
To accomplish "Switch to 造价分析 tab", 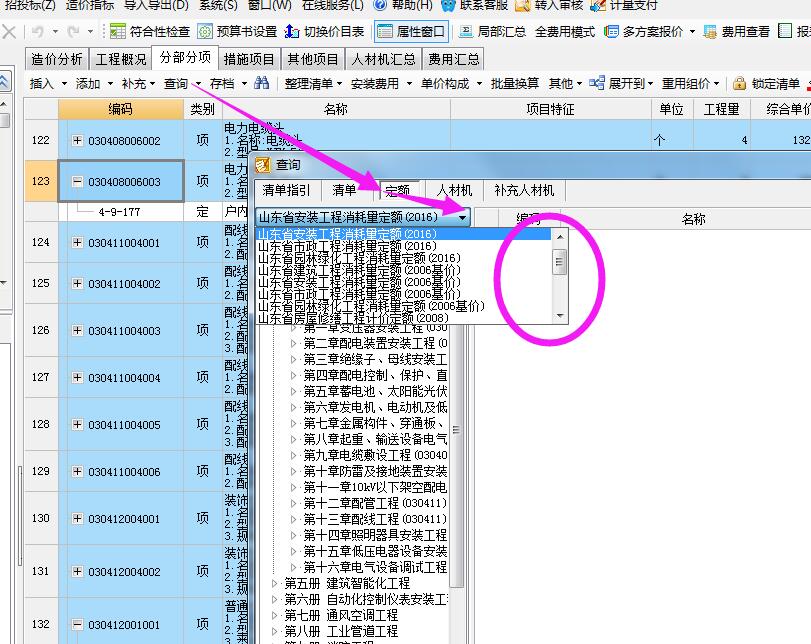I will pyautogui.click(x=57, y=59).
